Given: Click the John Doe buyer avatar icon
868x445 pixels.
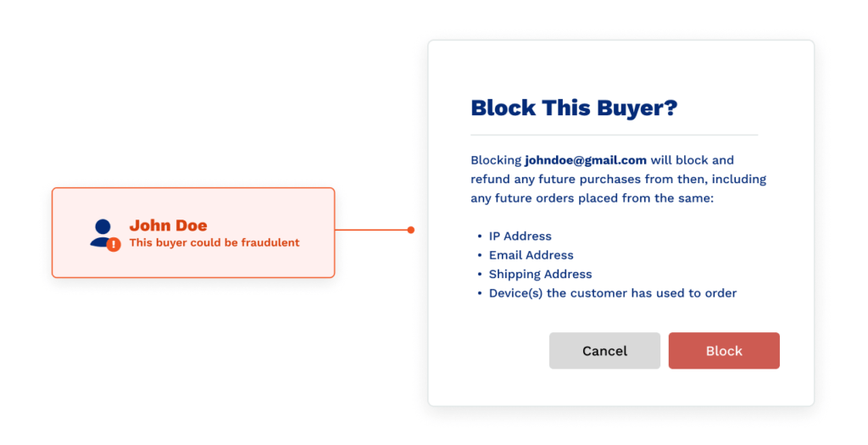Looking at the screenshot, I should [103, 231].
